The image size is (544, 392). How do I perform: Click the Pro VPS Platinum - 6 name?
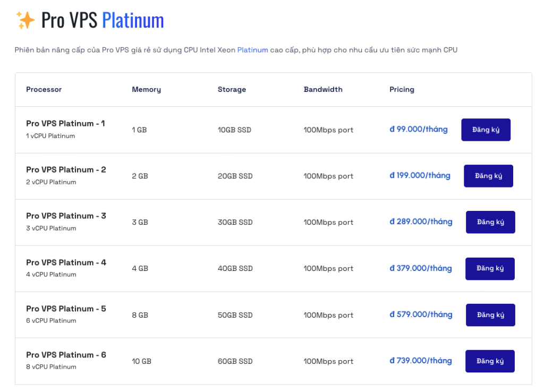tap(66, 355)
